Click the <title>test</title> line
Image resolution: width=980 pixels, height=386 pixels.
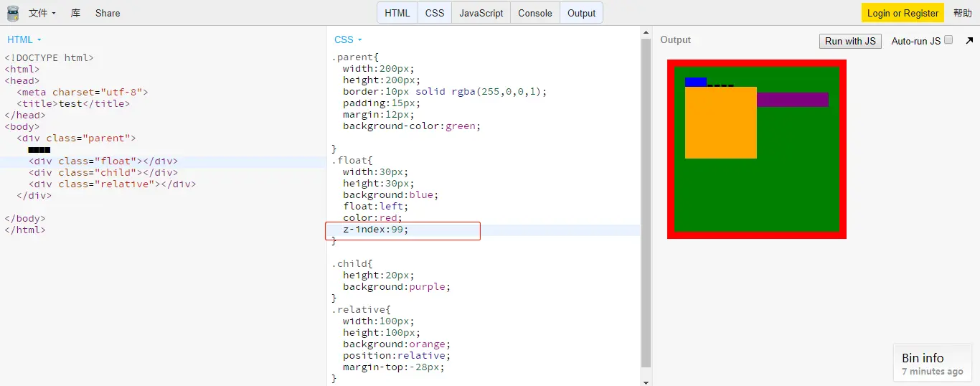point(73,103)
